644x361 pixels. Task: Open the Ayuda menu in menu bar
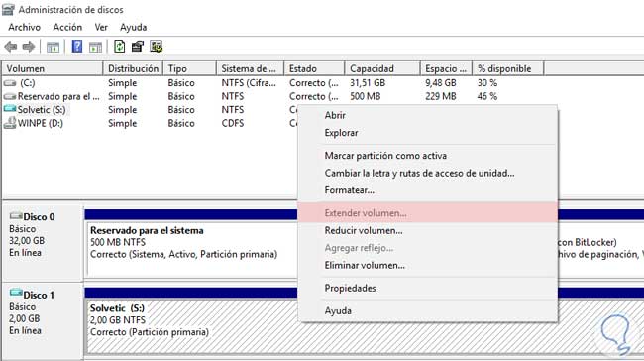pos(133,27)
